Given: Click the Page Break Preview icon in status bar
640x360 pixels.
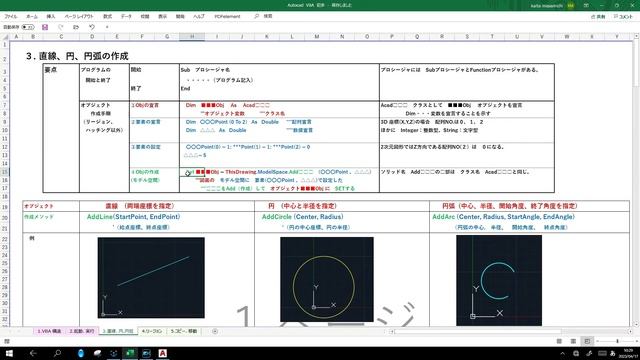Looking at the screenshot, I should pos(587,341).
